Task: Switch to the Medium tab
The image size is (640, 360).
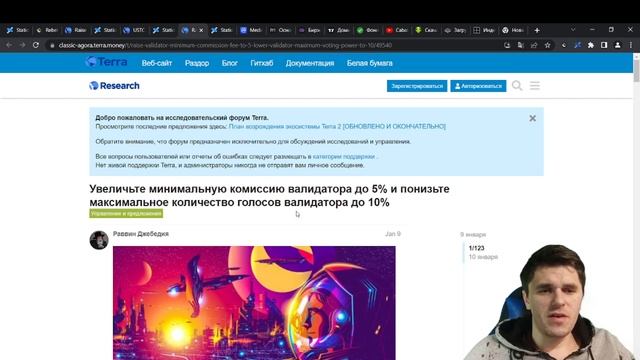Action: point(251,30)
